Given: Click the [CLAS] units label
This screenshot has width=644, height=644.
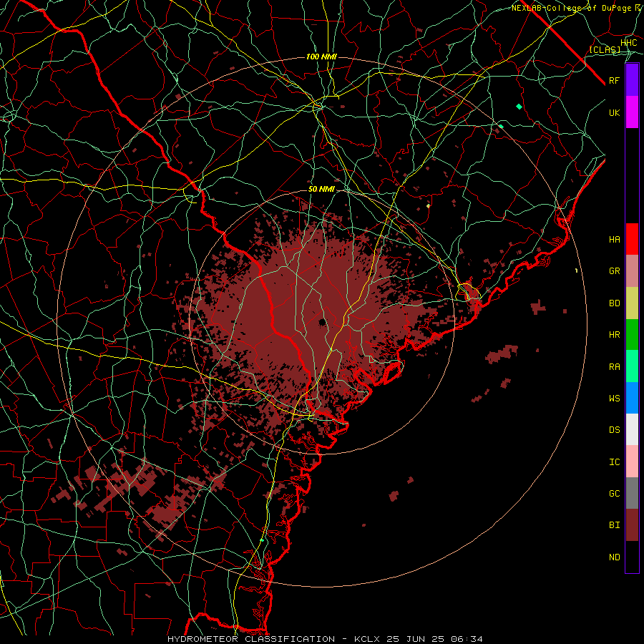Looking at the screenshot, I should click(605, 49).
